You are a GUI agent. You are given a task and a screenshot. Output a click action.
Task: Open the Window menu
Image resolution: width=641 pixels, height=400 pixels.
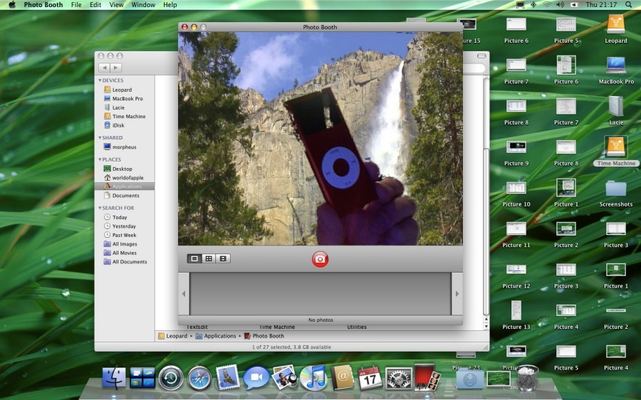(143, 5)
